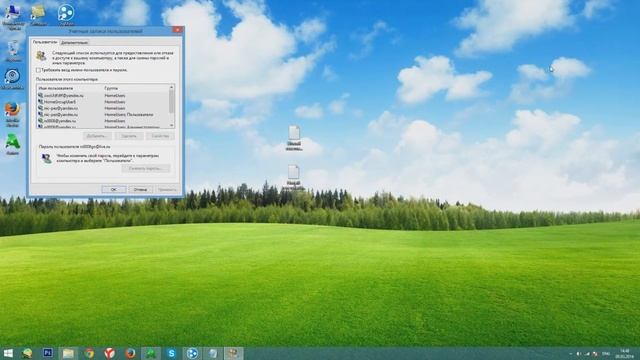Screen dimensions: 640x360
Task: Open Firefox from the taskbar
Action: point(130,353)
